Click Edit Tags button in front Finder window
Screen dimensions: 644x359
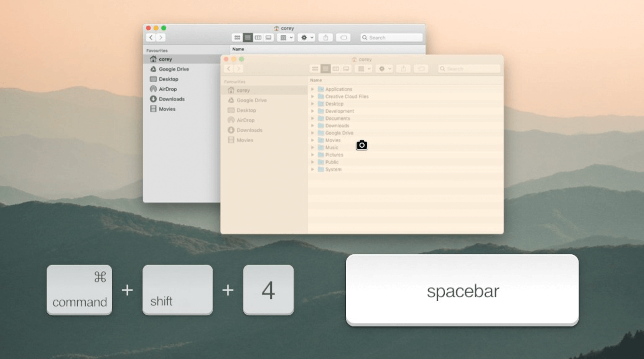click(421, 69)
